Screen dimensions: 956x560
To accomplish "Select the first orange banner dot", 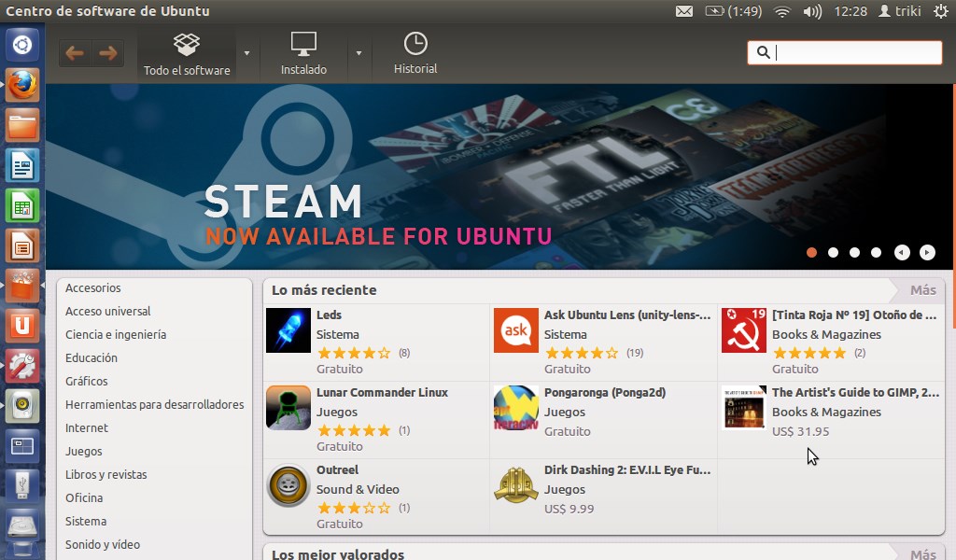I will 811,252.
